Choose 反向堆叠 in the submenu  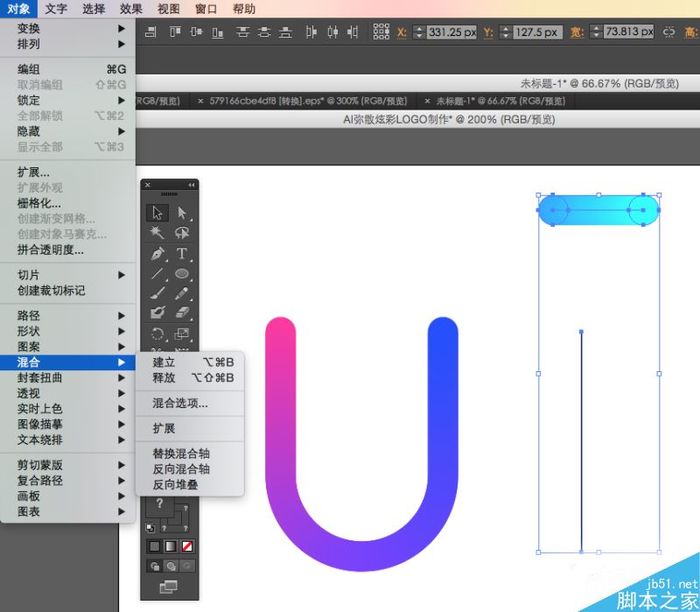pos(190,485)
